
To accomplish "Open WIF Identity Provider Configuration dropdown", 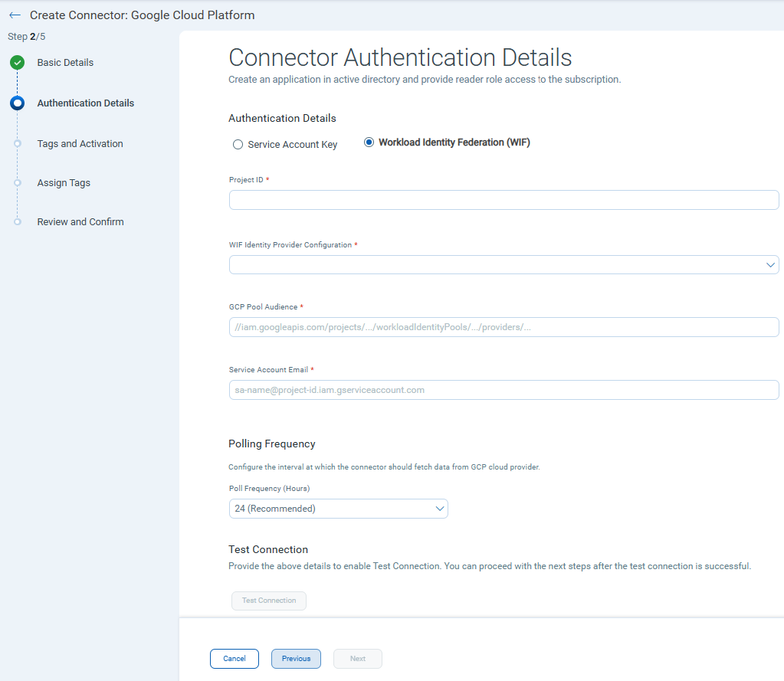I will tap(504, 265).
